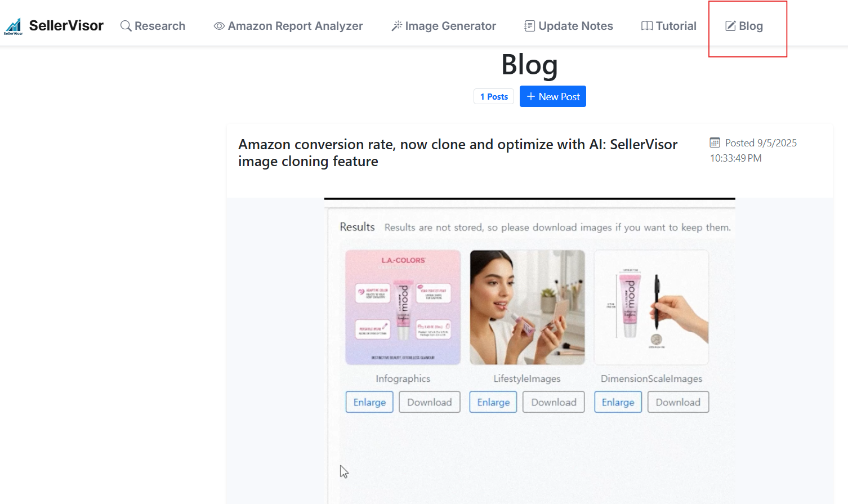Create a New Post
The image size is (848, 504).
click(553, 96)
